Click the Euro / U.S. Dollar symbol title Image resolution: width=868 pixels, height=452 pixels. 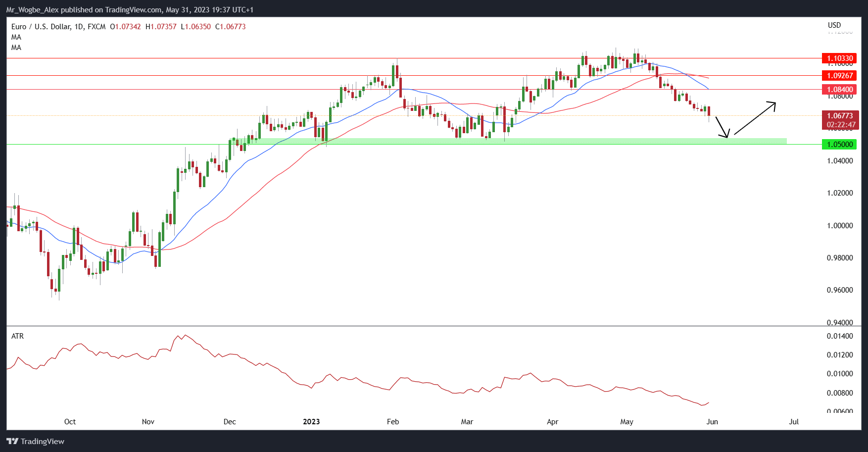click(41, 27)
